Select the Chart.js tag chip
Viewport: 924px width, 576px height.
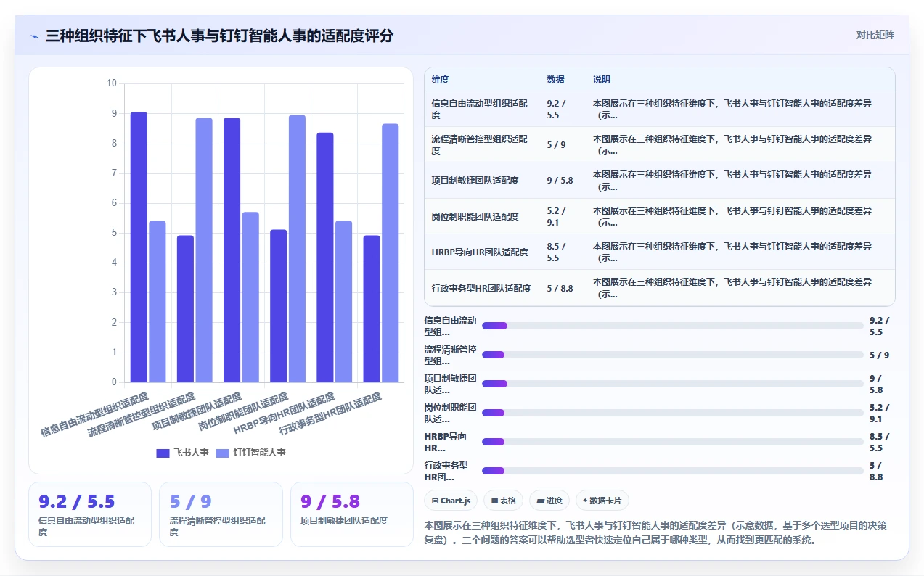pyautogui.click(x=451, y=501)
